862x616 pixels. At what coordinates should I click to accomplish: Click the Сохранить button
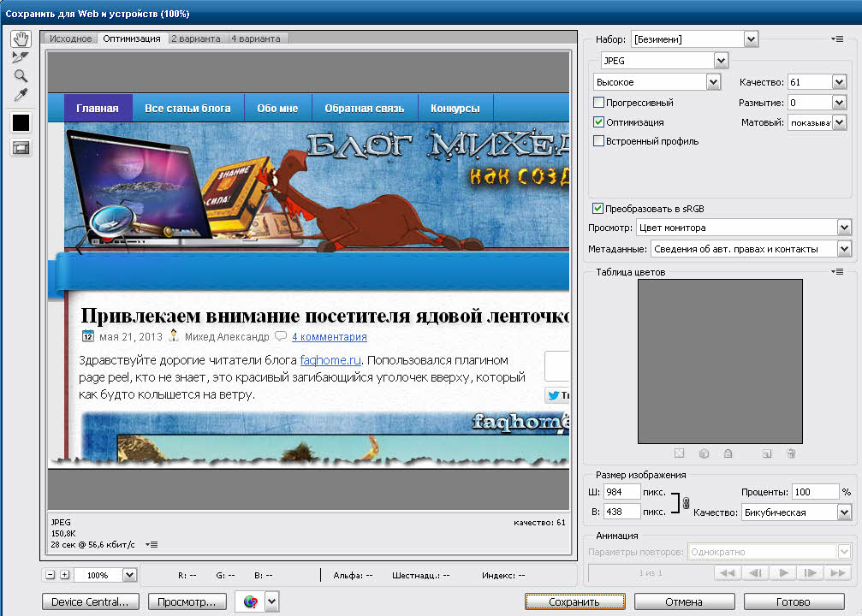[574, 601]
